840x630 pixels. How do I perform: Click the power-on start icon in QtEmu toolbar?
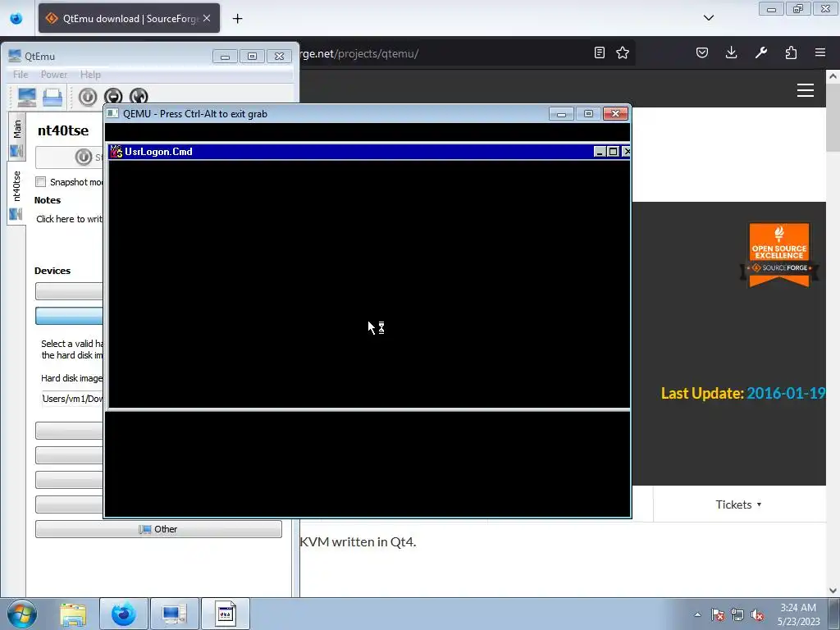88,97
